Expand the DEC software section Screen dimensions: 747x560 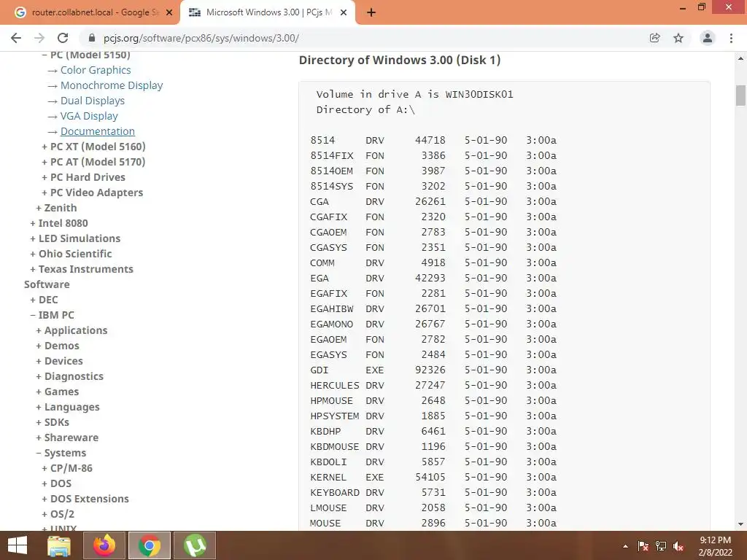tap(44, 300)
